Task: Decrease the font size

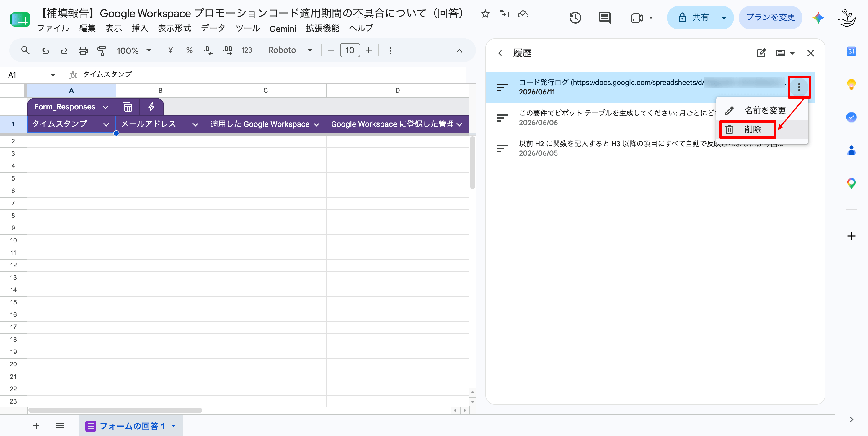Action: click(331, 50)
